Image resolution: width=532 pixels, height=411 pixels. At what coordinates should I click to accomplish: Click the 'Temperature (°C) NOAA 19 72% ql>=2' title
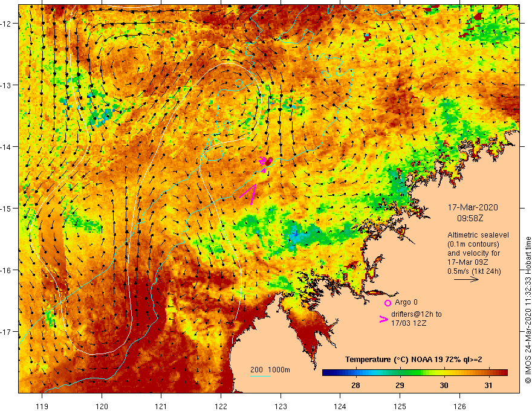[414, 360]
